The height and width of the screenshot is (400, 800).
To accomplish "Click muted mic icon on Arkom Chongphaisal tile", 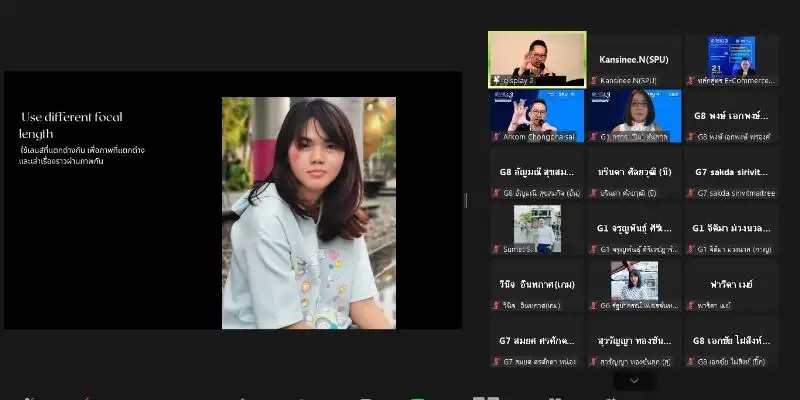I will [494, 136].
